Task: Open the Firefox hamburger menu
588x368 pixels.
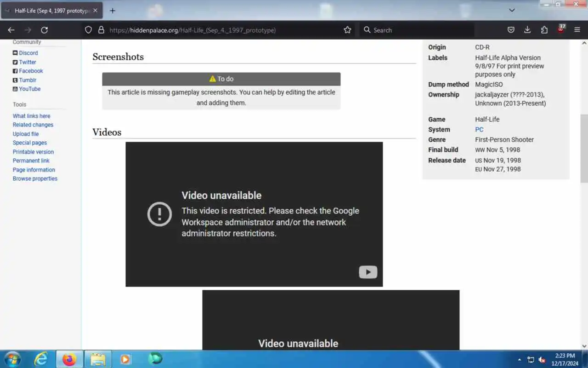Action: click(577, 30)
